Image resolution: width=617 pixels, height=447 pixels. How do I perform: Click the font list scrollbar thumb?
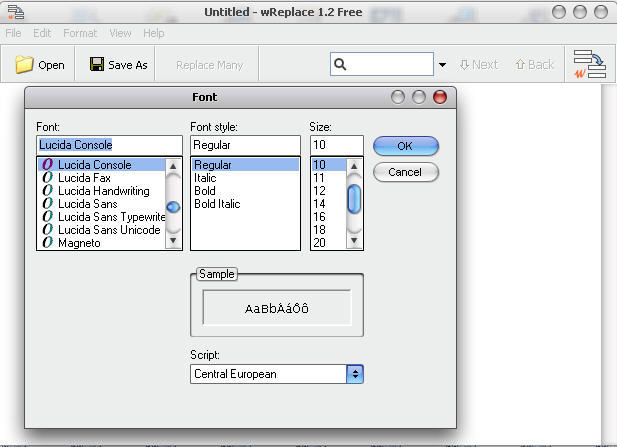[173, 207]
